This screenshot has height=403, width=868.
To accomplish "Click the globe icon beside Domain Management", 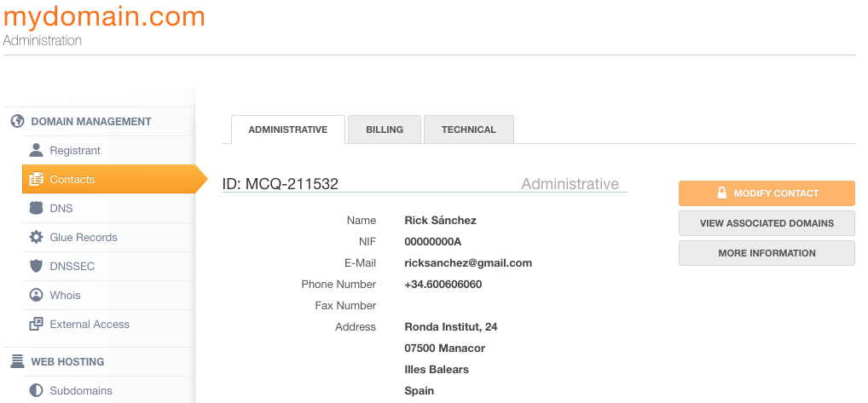I will [x=18, y=121].
